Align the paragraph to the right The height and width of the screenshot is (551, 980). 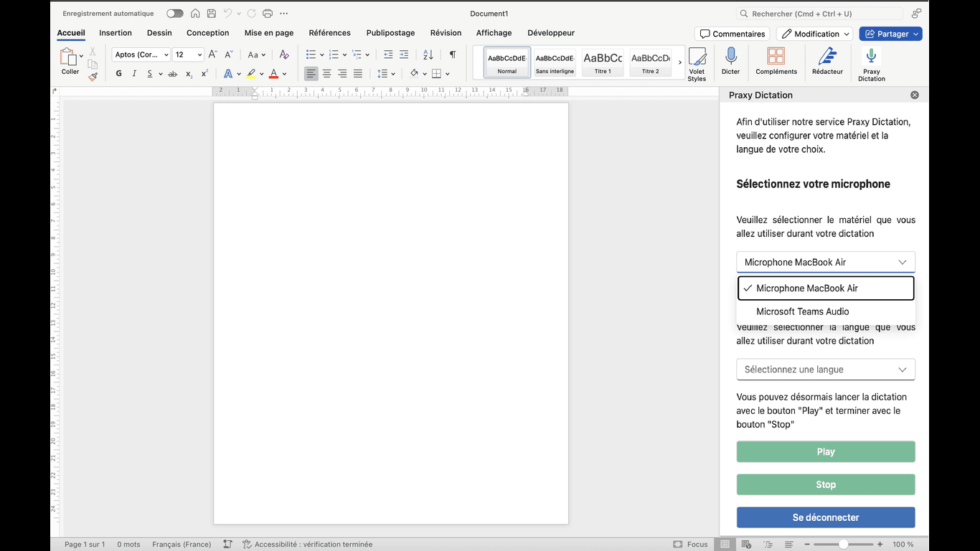click(342, 74)
